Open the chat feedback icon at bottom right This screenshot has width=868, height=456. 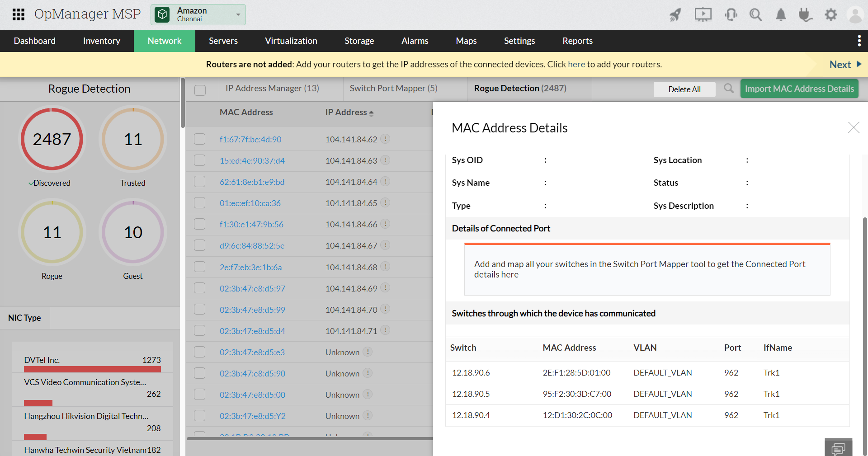(x=839, y=447)
